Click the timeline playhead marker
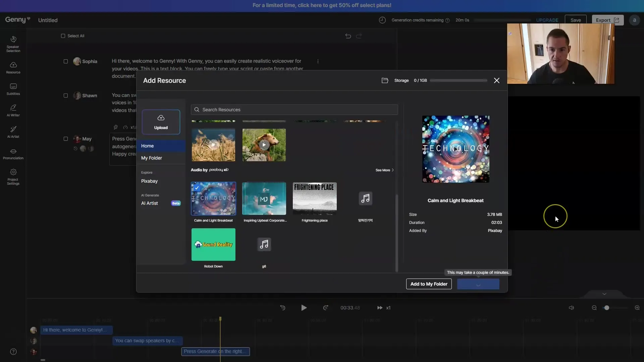 click(220, 319)
